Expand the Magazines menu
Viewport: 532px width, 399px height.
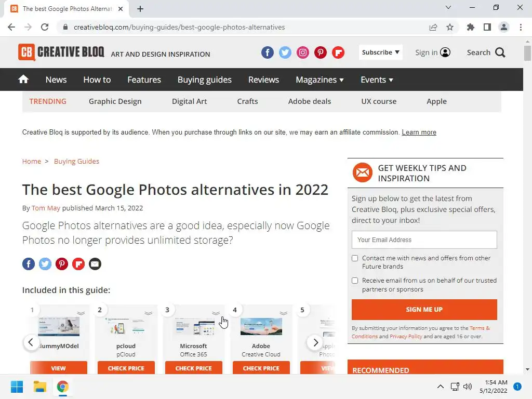pos(320,79)
